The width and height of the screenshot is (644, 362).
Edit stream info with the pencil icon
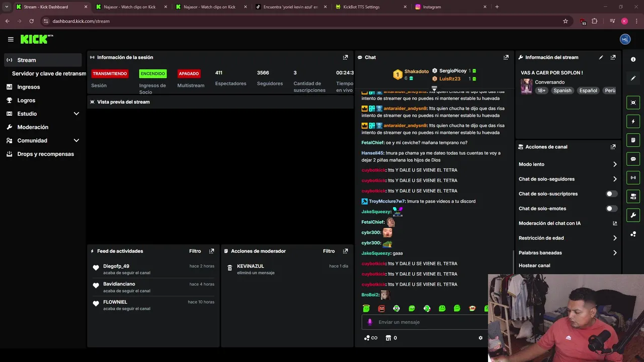pyautogui.click(x=601, y=57)
